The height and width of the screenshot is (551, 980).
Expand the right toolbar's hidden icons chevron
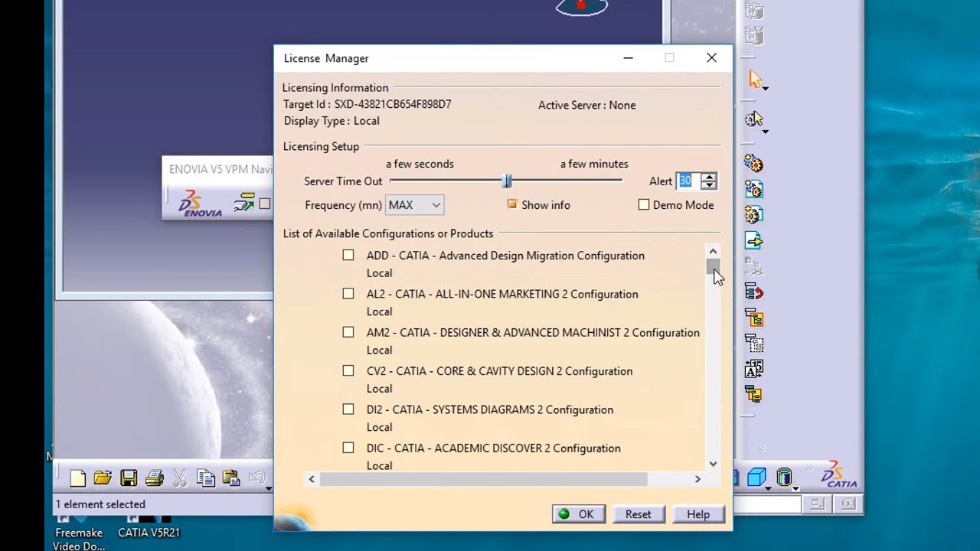(761, 449)
